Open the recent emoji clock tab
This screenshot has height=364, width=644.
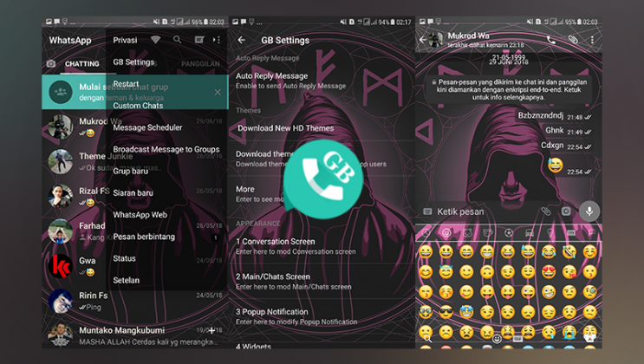(426, 233)
